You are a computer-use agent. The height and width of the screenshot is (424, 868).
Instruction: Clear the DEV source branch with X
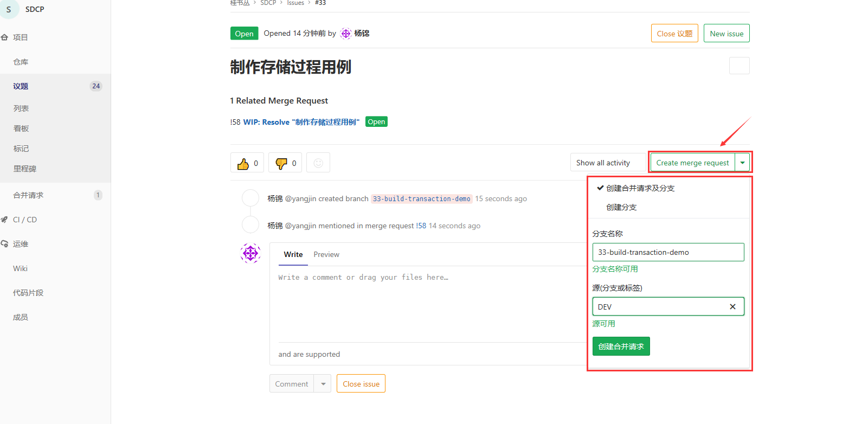732,306
